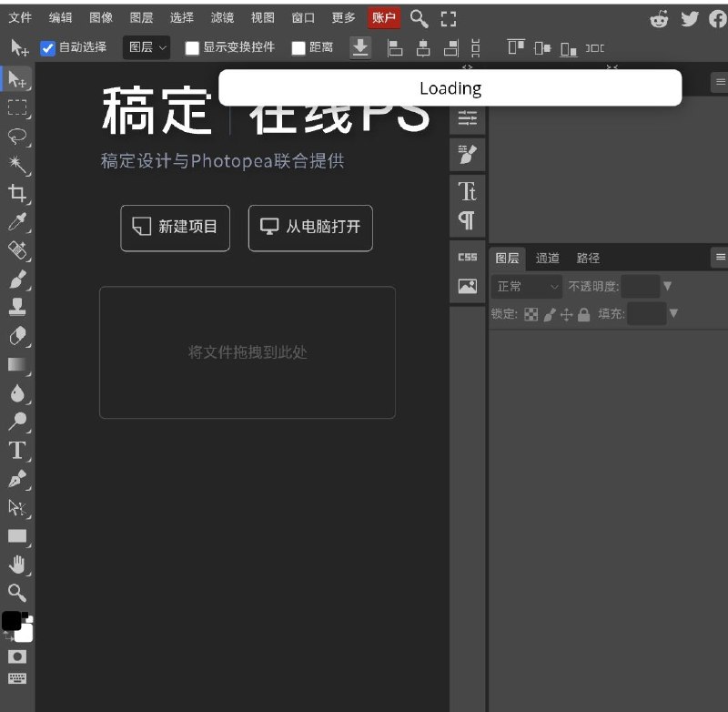Image resolution: width=728 pixels, height=712 pixels.
Task: Click the 新建项目 button
Action: (175, 228)
